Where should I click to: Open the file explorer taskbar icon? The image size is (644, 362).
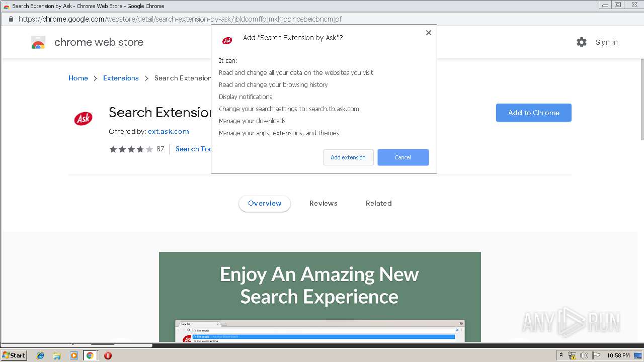(57, 355)
